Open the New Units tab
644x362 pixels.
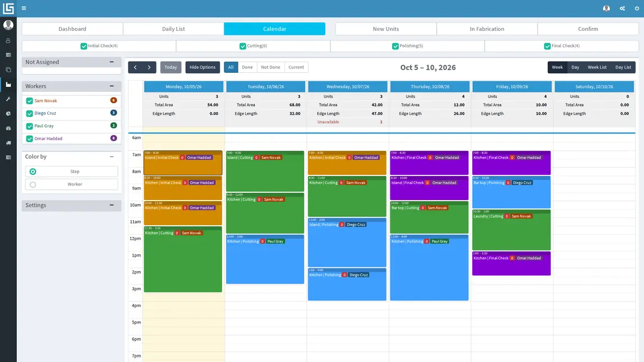[x=385, y=29]
